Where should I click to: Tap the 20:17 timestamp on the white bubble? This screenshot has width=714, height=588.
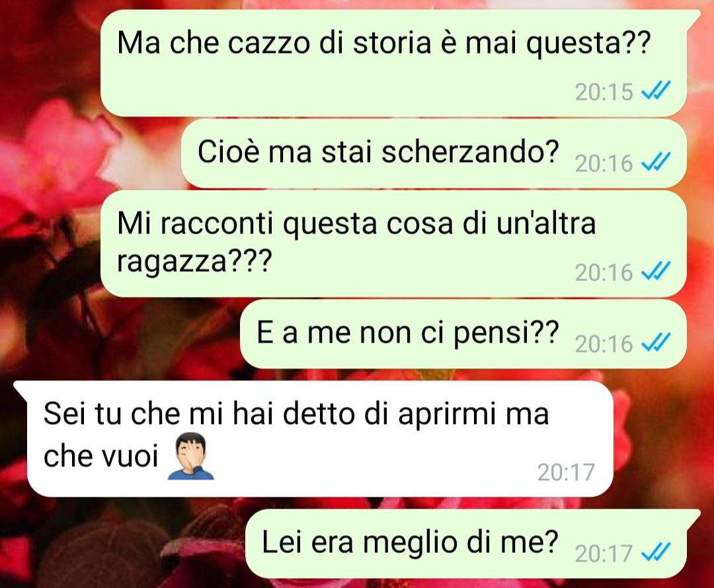[x=566, y=472]
